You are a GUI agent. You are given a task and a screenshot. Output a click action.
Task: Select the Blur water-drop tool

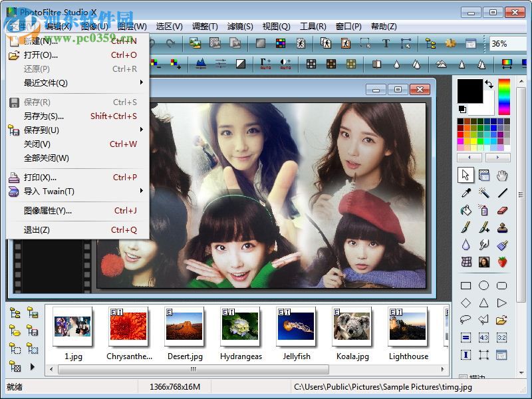tap(465, 245)
